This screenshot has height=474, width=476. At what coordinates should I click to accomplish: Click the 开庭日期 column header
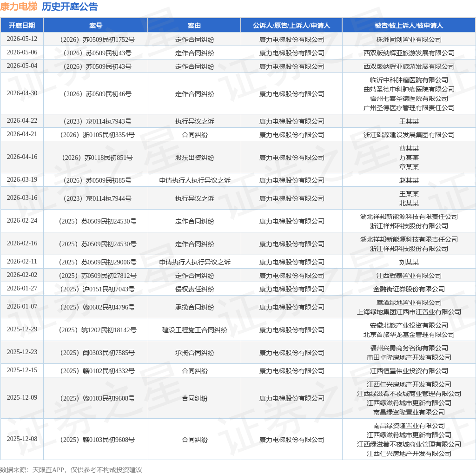coord(22,26)
